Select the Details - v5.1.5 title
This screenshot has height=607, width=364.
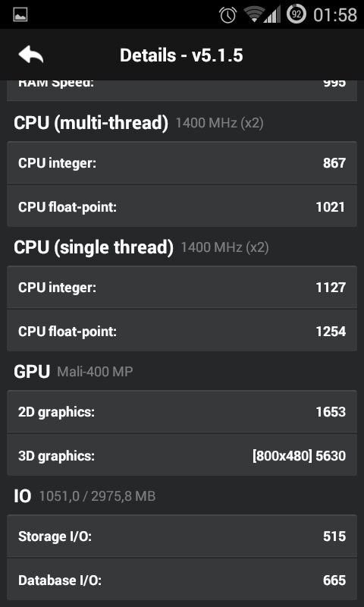pyautogui.click(x=181, y=55)
